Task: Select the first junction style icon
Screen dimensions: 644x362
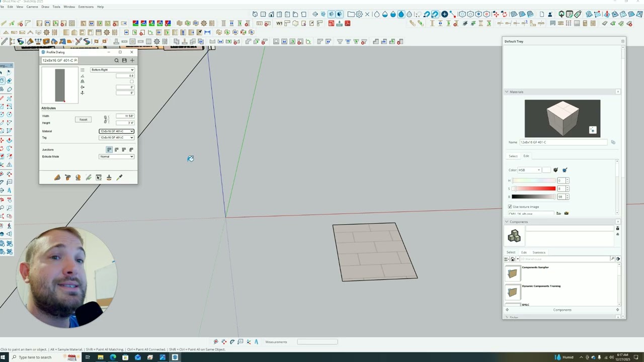Action: [109, 149]
